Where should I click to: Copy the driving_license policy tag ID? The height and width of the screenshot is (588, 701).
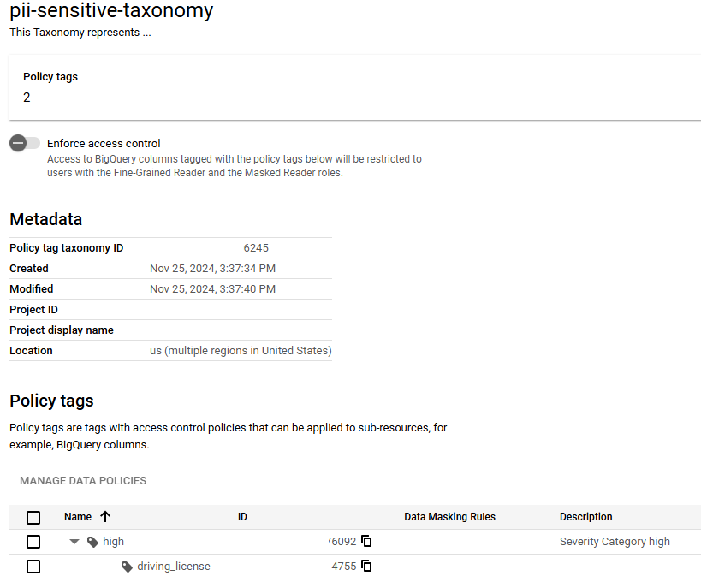pos(366,566)
